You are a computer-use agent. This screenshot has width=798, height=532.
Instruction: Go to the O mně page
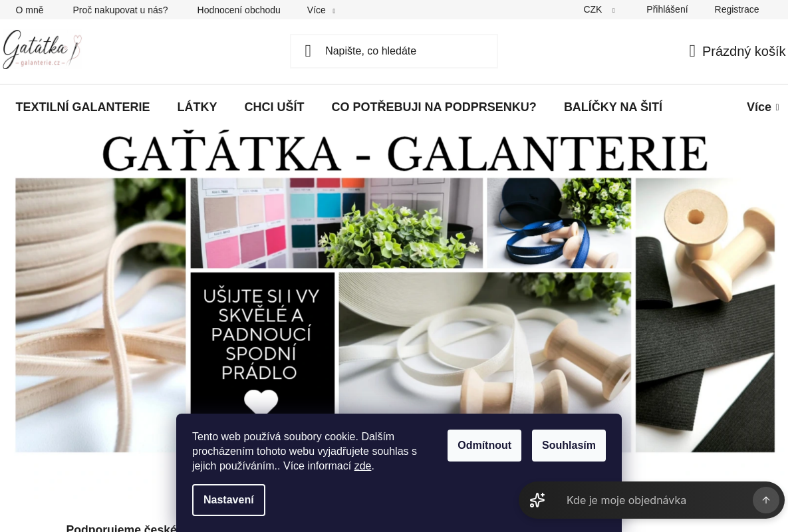(30, 10)
